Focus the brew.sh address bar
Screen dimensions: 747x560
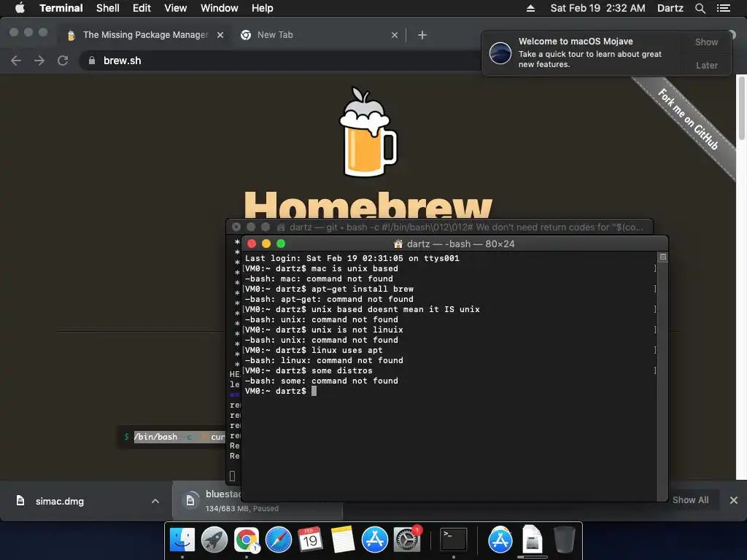coord(281,61)
